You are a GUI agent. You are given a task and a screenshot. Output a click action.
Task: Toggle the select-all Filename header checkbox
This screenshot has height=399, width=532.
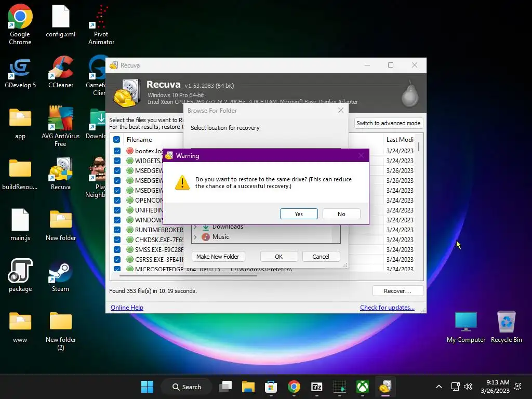117,139
